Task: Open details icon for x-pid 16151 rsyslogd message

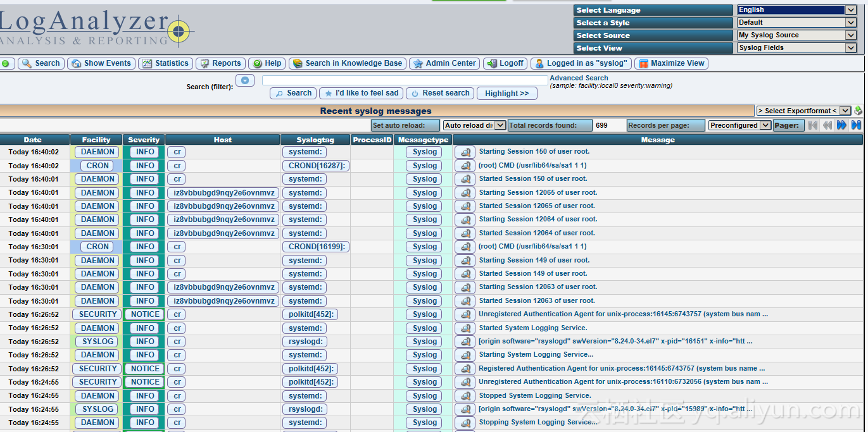Action: [x=465, y=342]
